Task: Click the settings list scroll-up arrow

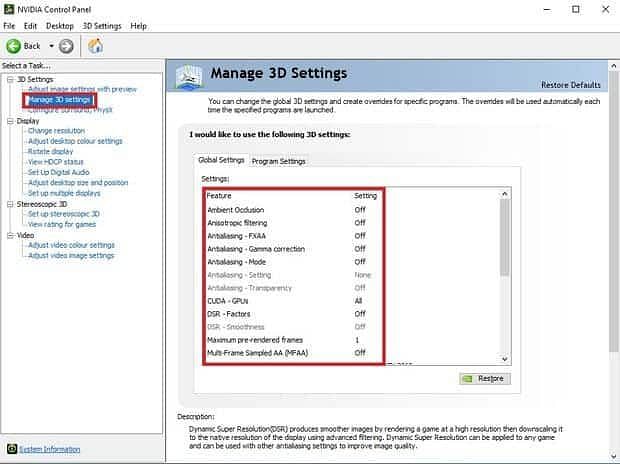Action: [505, 194]
